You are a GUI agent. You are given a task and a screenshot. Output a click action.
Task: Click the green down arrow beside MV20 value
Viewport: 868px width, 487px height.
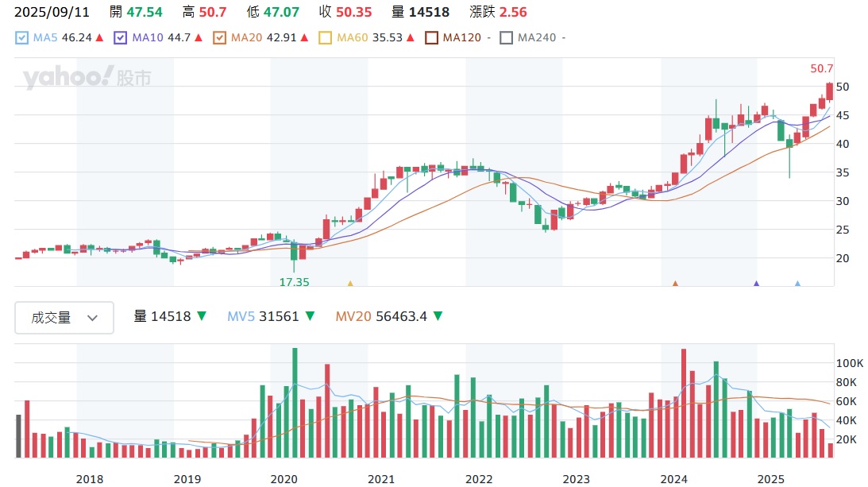click(438, 316)
